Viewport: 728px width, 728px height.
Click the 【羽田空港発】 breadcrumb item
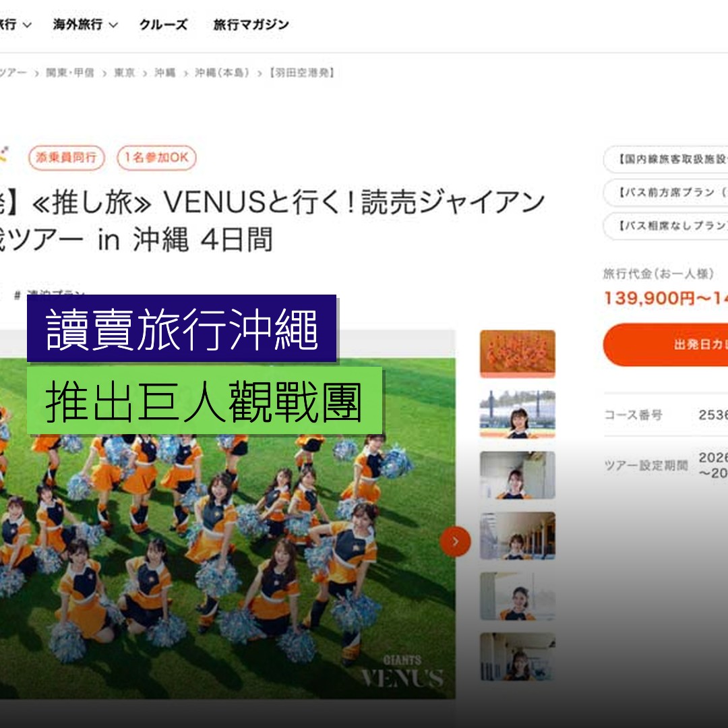(302, 73)
